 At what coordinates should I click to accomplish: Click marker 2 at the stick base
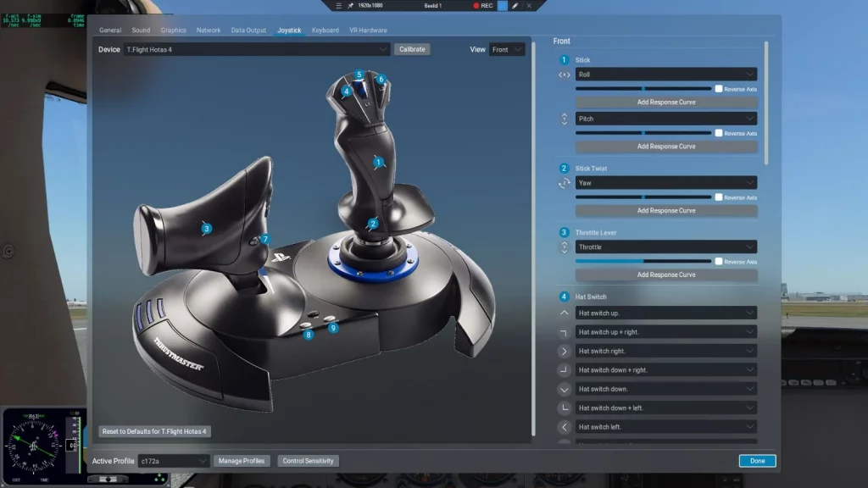click(372, 225)
